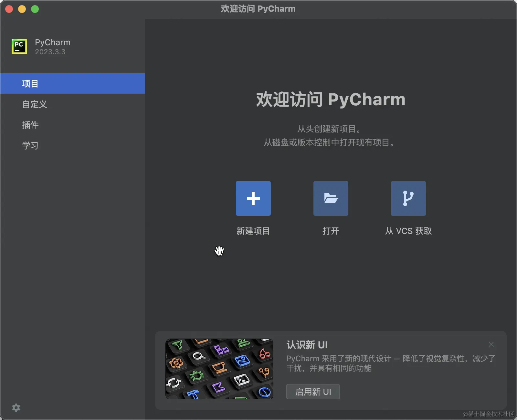The height and width of the screenshot is (420, 517).
Task: Click the Open folder icon
Action: tap(331, 198)
